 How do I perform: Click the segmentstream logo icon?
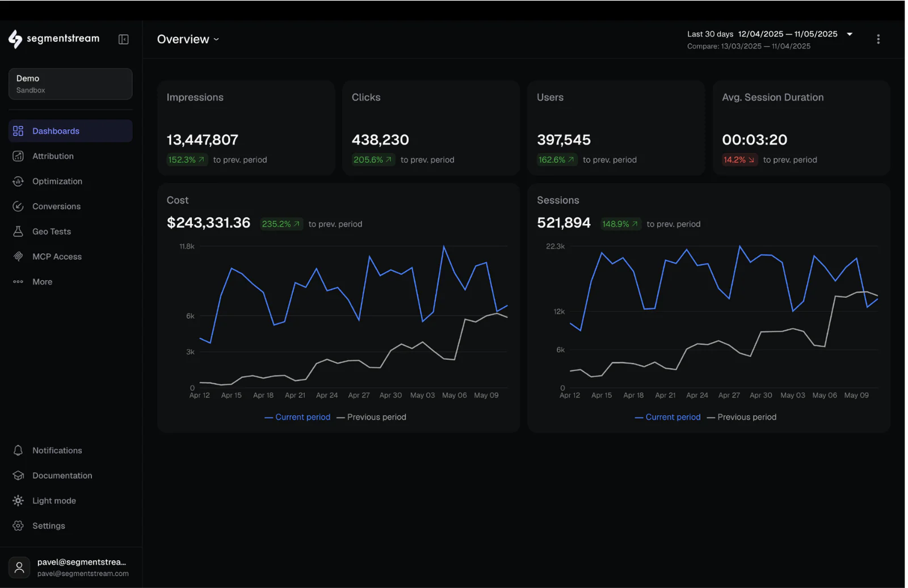[15, 39]
